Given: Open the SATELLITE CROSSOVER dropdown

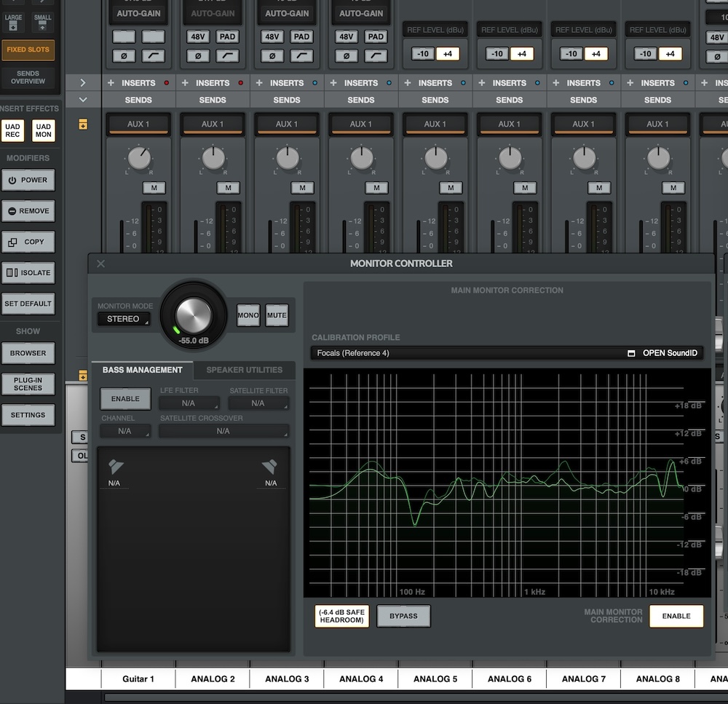Looking at the screenshot, I should click(x=223, y=431).
